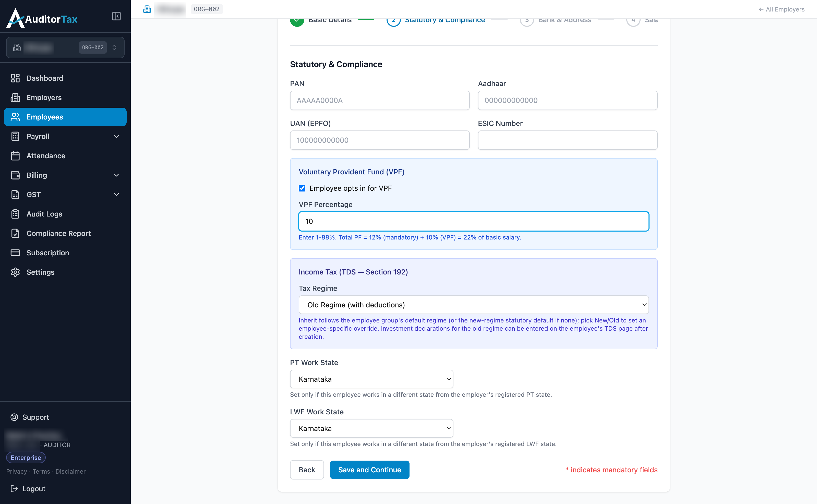Click the GST document icon

click(15, 194)
